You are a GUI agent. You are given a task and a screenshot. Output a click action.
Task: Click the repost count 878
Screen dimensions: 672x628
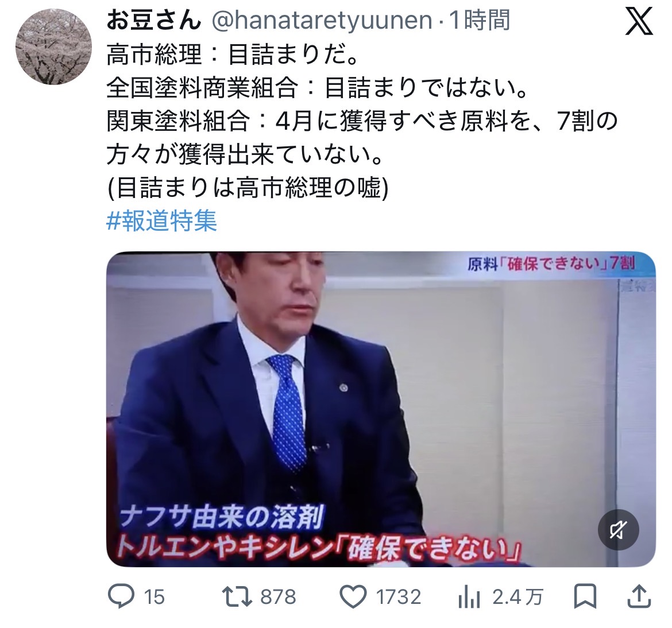coord(278,597)
